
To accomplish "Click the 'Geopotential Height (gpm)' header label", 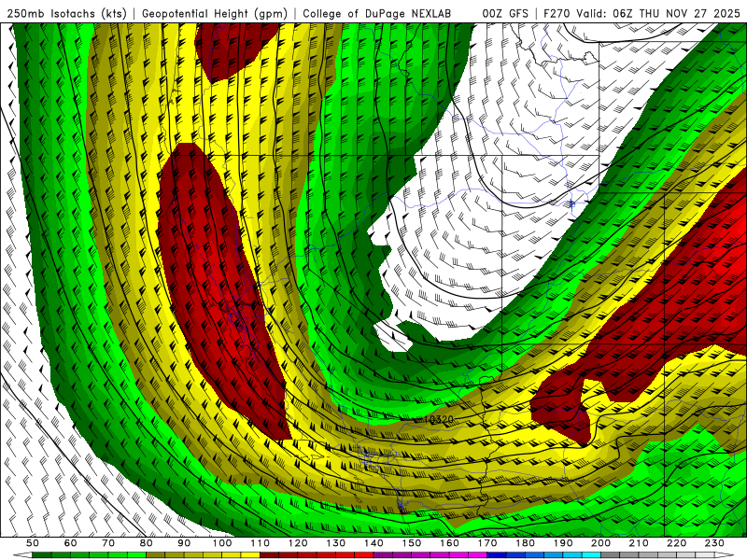I will 215,13.
